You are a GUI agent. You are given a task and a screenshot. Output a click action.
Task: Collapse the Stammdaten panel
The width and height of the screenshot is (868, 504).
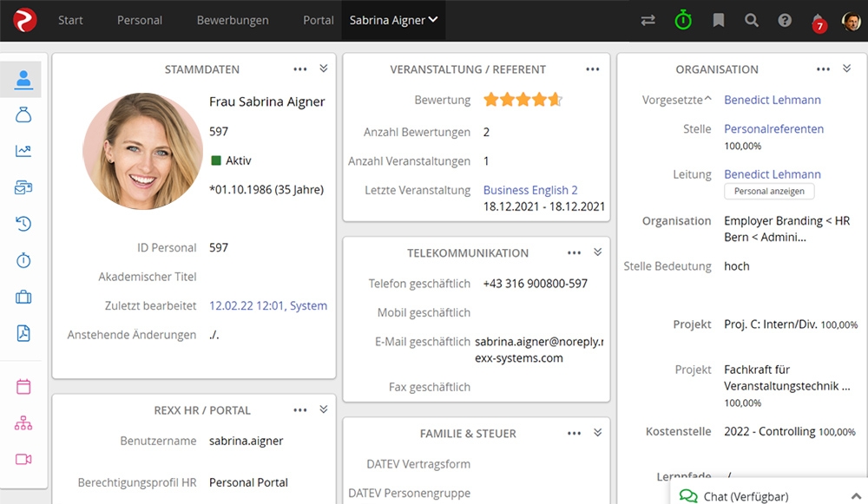324,69
